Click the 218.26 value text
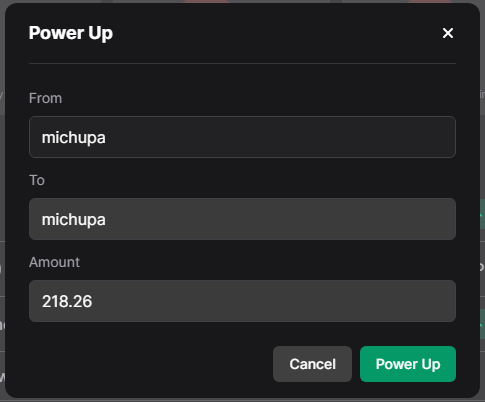This screenshot has width=485, height=402. coord(67,301)
